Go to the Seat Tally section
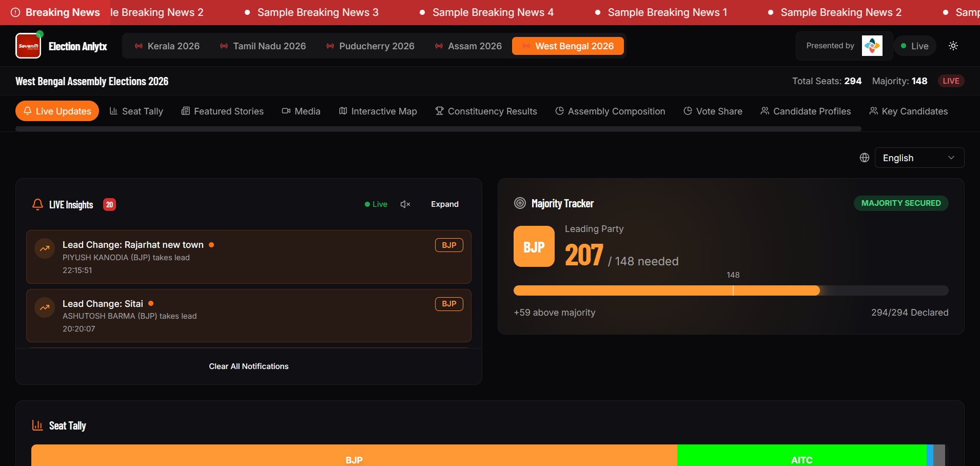The image size is (980, 466). pyautogui.click(x=136, y=111)
